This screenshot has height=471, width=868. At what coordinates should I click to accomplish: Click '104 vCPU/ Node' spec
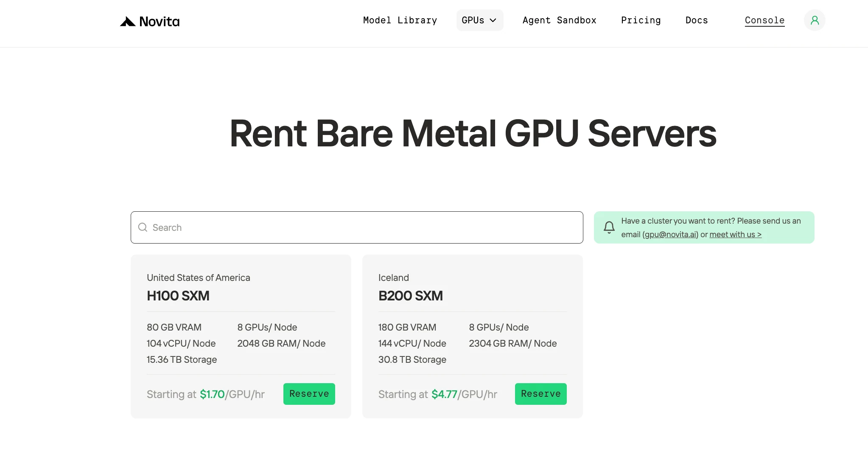click(181, 343)
